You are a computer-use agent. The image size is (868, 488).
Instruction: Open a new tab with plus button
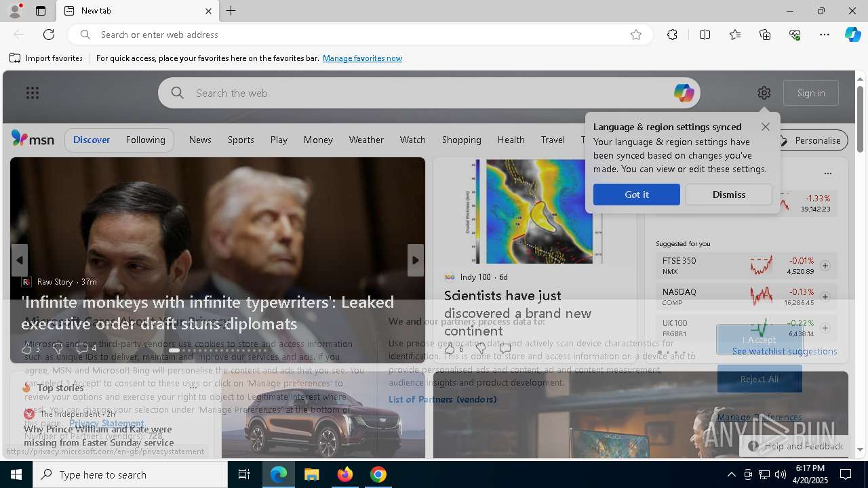[x=231, y=11]
